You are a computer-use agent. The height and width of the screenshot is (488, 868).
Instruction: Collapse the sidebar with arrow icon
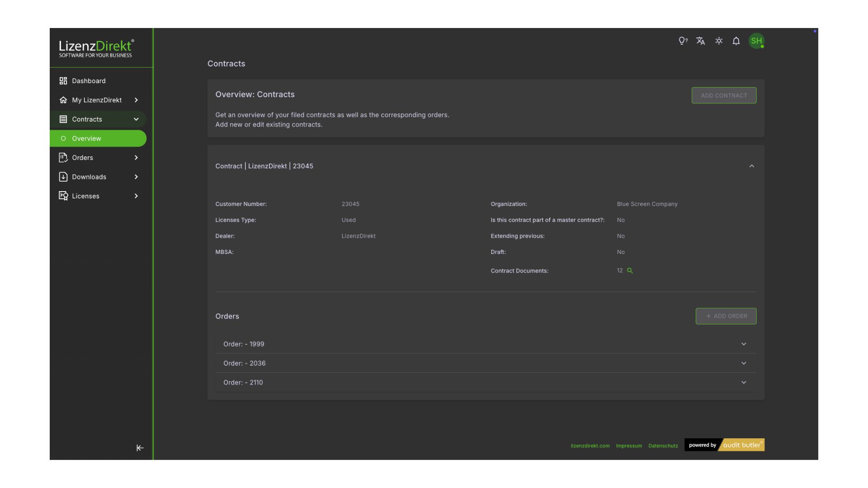(x=140, y=448)
